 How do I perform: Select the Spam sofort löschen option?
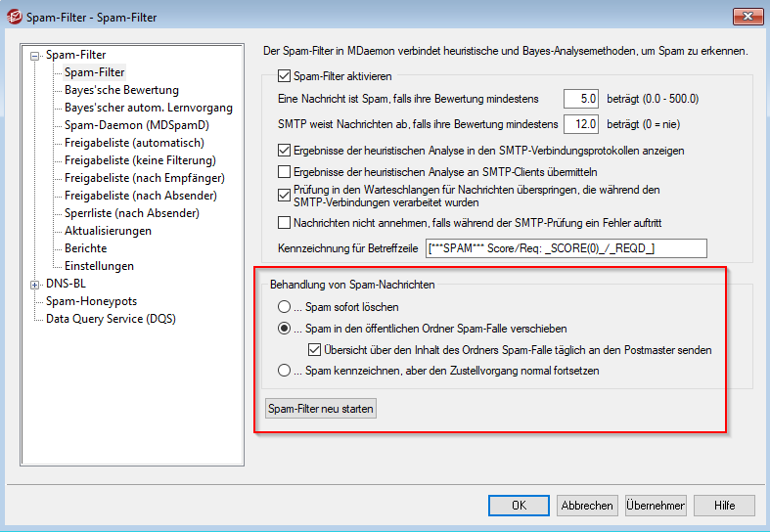[x=284, y=307]
